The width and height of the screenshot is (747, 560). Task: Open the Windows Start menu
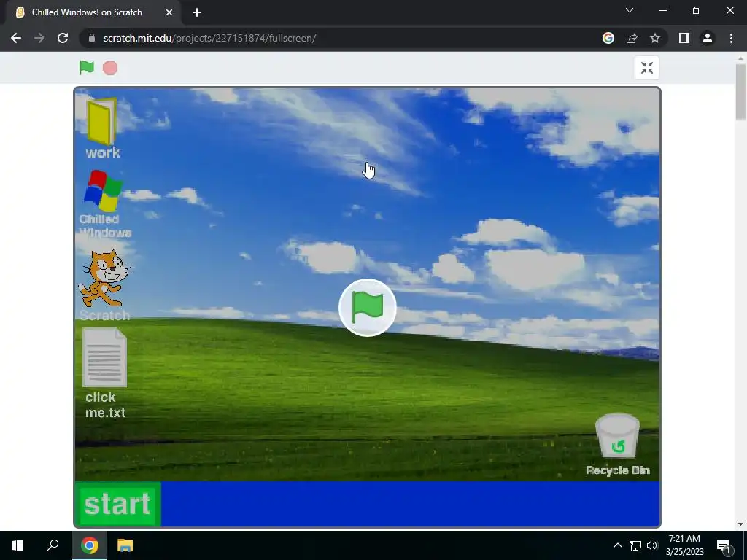click(x=18, y=545)
